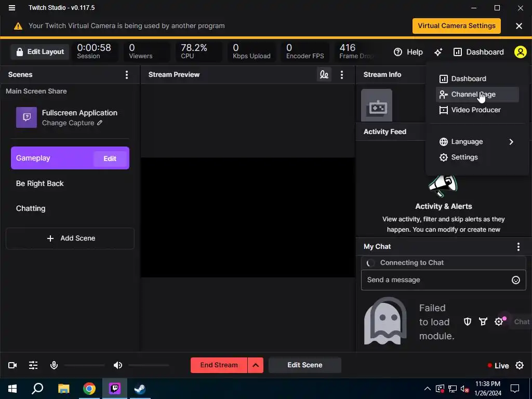Viewport: 532px width, 399px height.
Task: Click the Activity & Alerts megaphone icon
Action: pyautogui.click(x=443, y=186)
